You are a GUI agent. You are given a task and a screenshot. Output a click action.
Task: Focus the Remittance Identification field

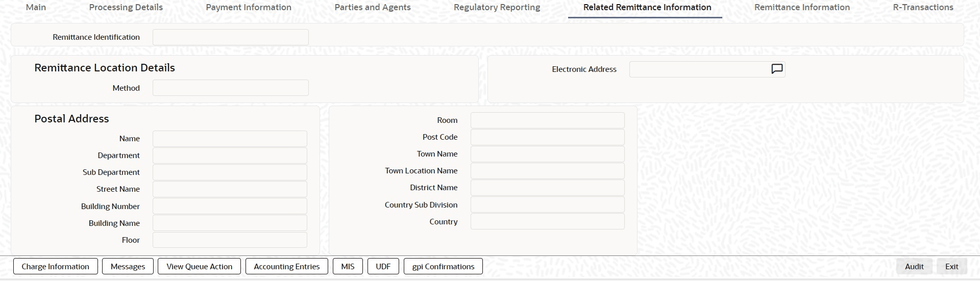point(230,37)
